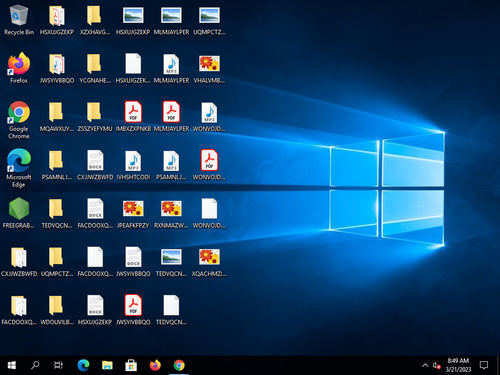Open the Windows Start menu
This screenshot has width=500, height=375.
click(12, 365)
